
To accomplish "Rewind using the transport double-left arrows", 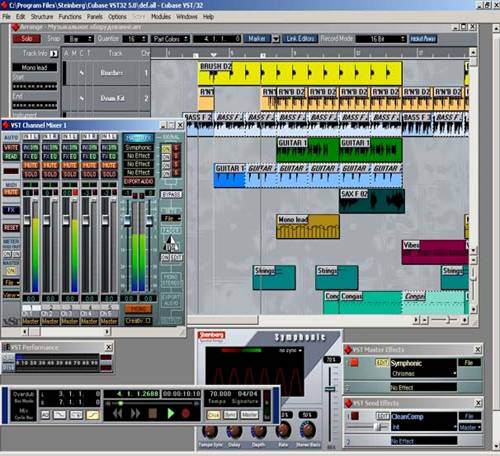I will (x=118, y=413).
